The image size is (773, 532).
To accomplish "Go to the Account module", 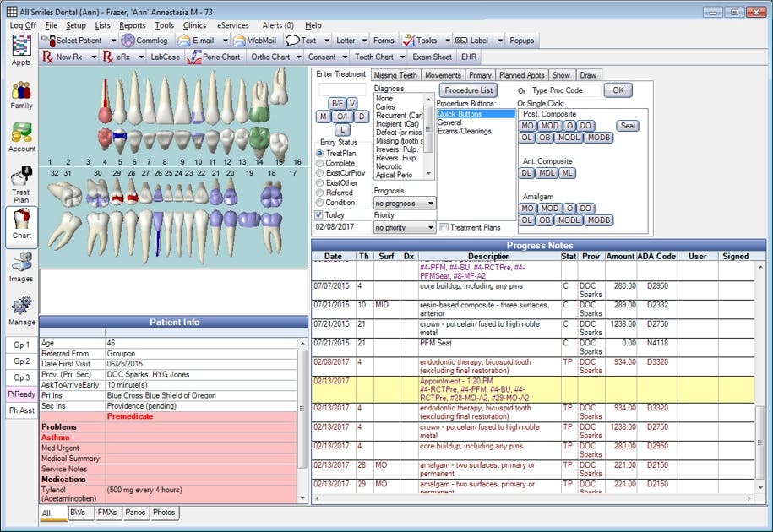I will pyautogui.click(x=21, y=138).
